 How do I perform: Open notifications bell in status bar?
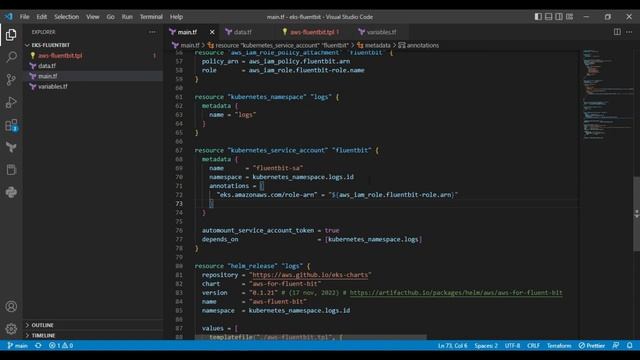click(x=630, y=346)
